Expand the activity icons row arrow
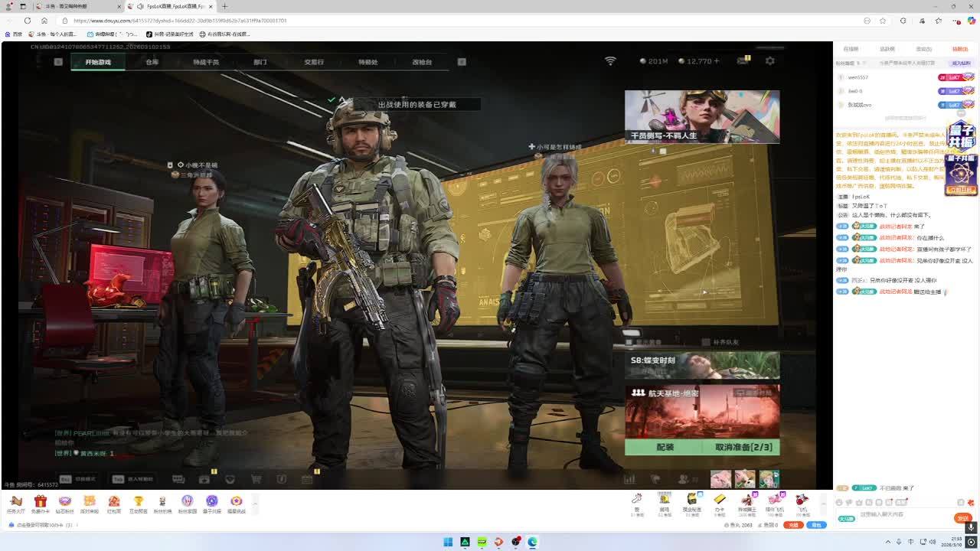Image resolution: width=980 pixels, height=551 pixels. [255, 502]
